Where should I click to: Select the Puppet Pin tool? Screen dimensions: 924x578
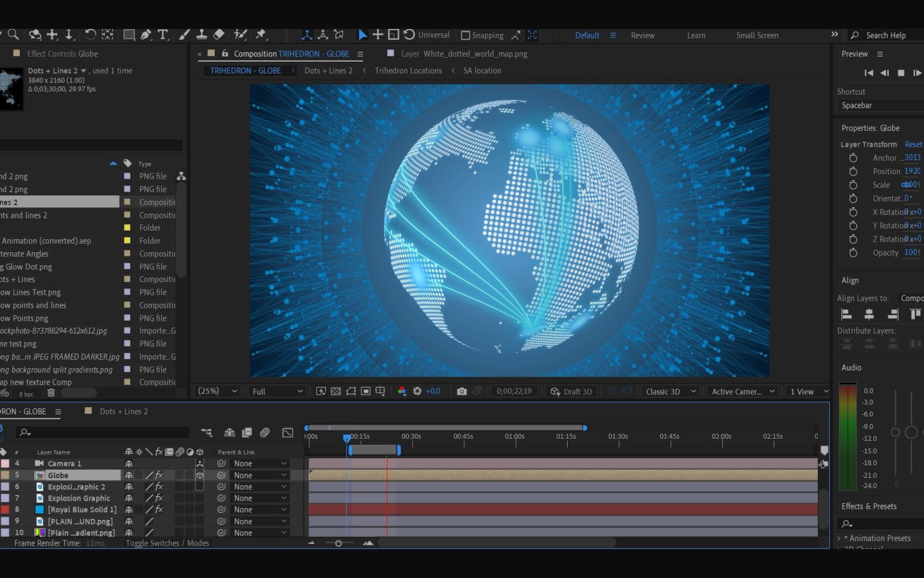261,35
